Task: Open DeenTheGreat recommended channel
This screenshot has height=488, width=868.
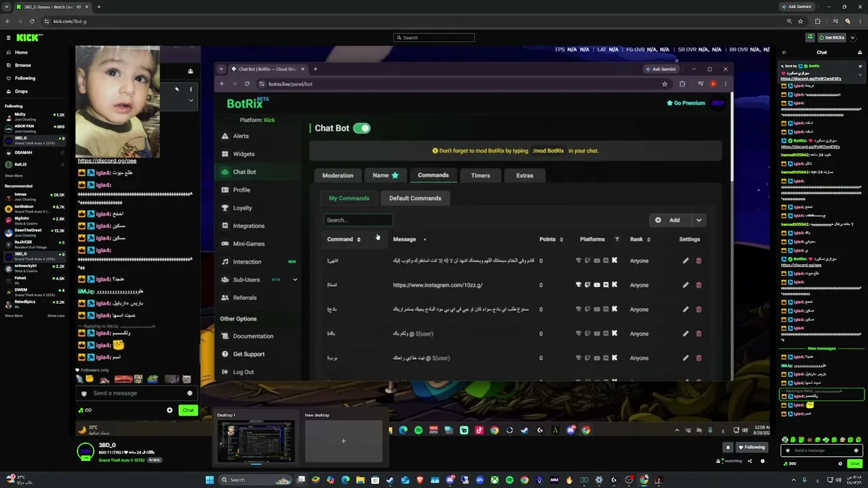Action: [x=35, y=231]
